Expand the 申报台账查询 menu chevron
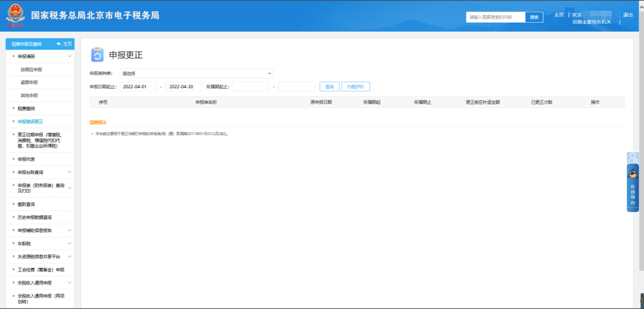 pos(69,172)
